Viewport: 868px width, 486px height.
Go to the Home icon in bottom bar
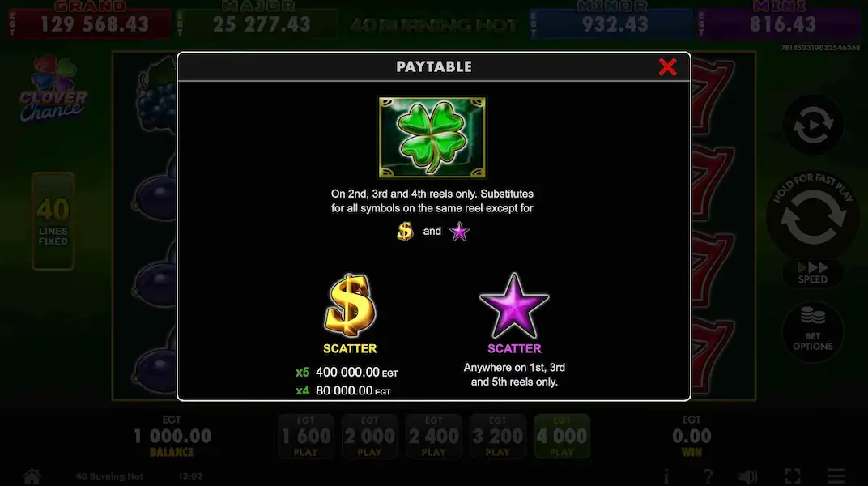(x=32, y=476)
